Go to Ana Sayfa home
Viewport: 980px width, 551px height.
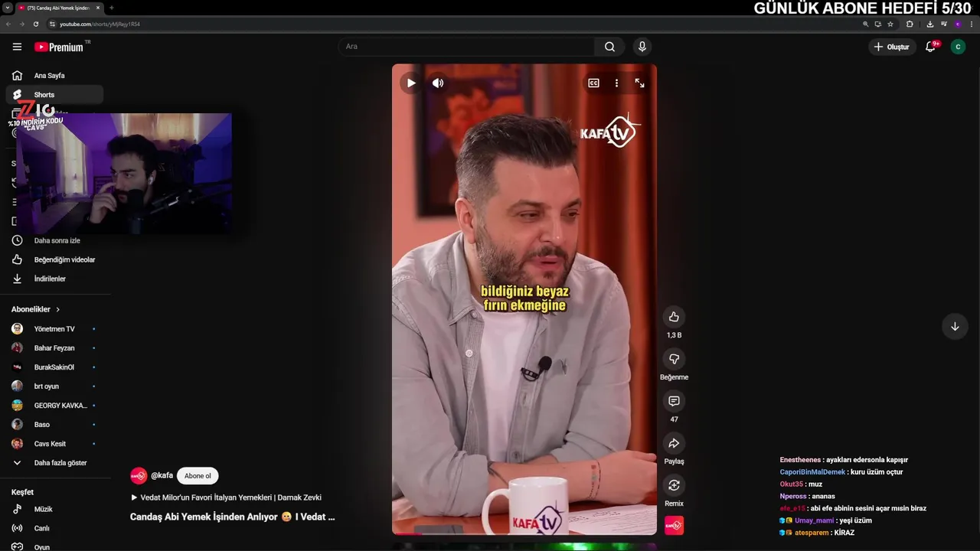pyautogui.click(x=54, y=76)
